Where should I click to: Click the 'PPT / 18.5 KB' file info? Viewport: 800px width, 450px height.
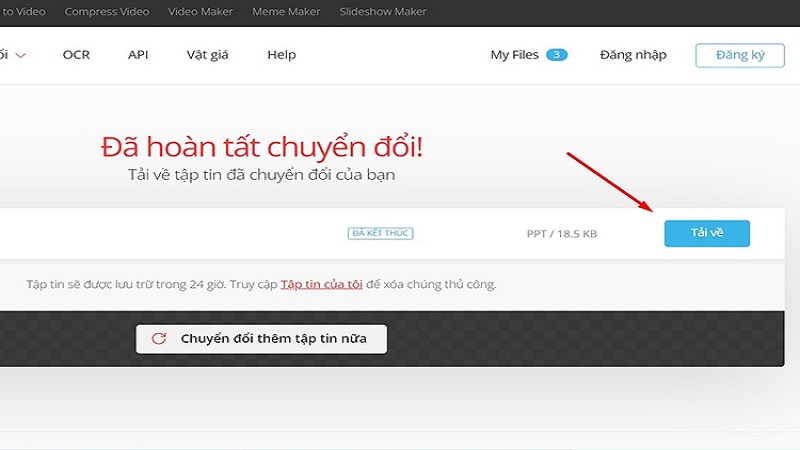point(562,234)
